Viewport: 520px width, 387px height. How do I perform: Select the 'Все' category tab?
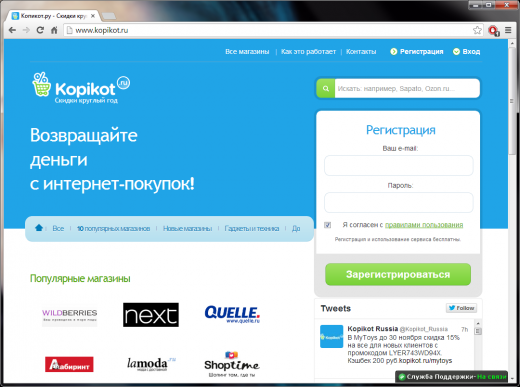(x=58, y=228)
